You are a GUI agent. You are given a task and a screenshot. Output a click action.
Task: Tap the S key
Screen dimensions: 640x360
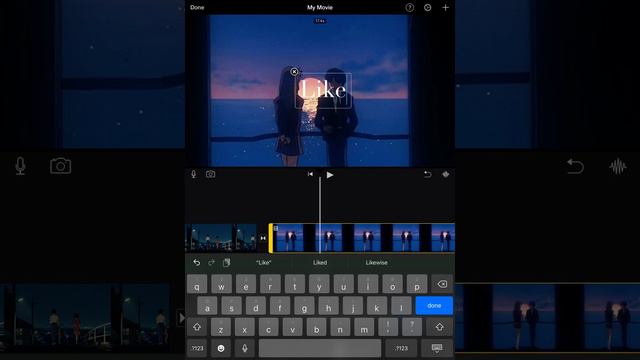coord(231,305)
